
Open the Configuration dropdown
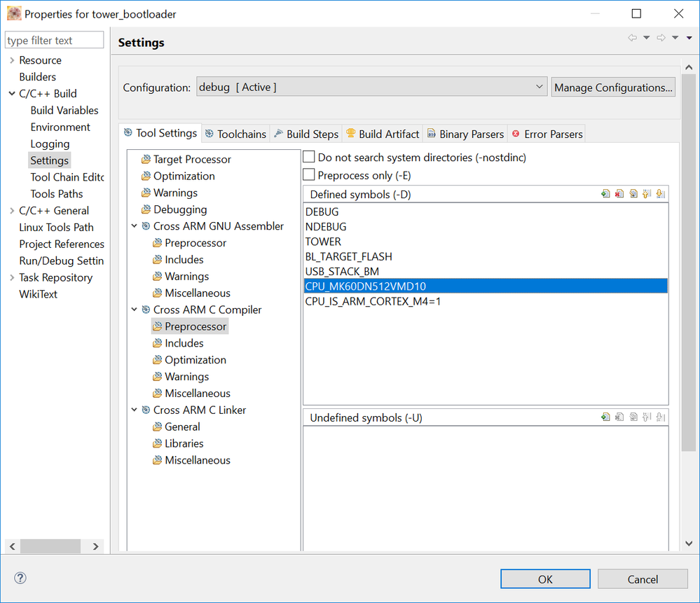371,87
